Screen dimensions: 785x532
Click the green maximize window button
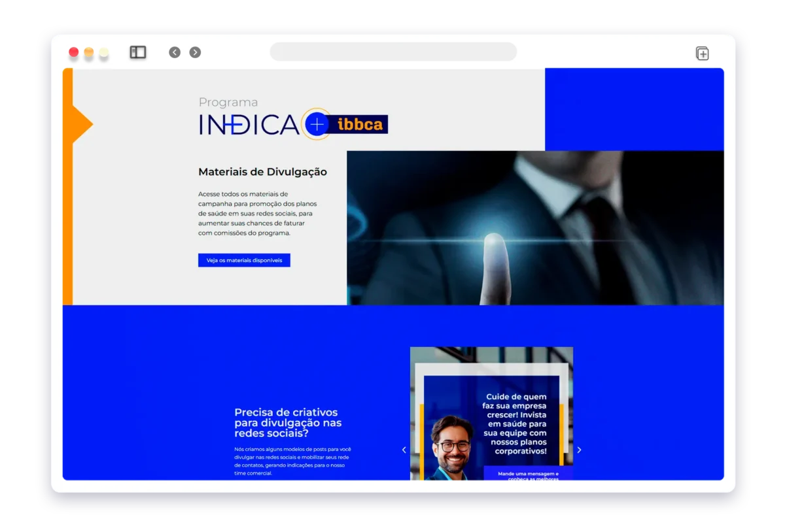(x=104, y=52)
